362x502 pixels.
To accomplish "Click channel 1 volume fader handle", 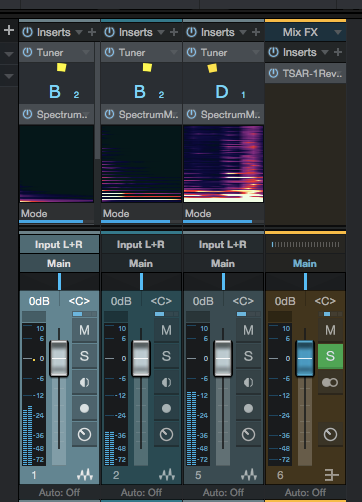I will click(59, 358).
